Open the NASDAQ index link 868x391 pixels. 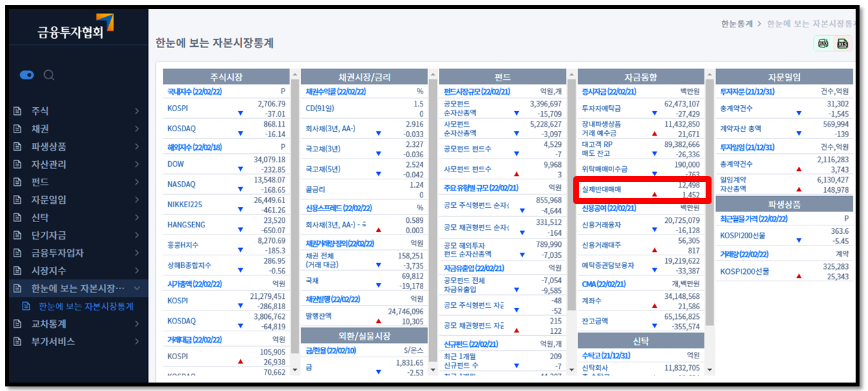pyautogui.click(x=181, y=184)
